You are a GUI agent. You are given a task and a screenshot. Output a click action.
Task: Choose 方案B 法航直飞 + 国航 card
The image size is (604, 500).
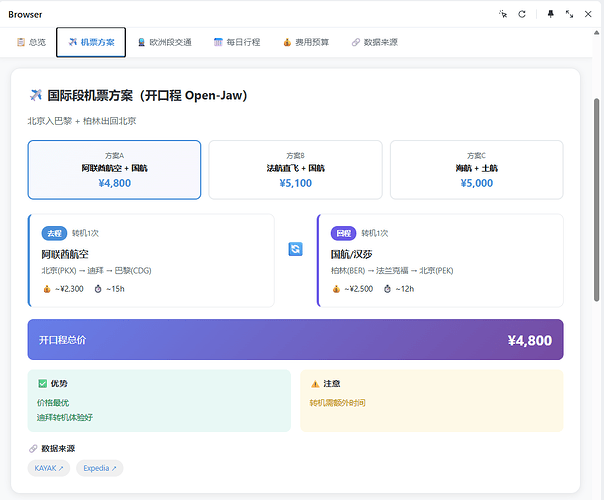point(295,170)
